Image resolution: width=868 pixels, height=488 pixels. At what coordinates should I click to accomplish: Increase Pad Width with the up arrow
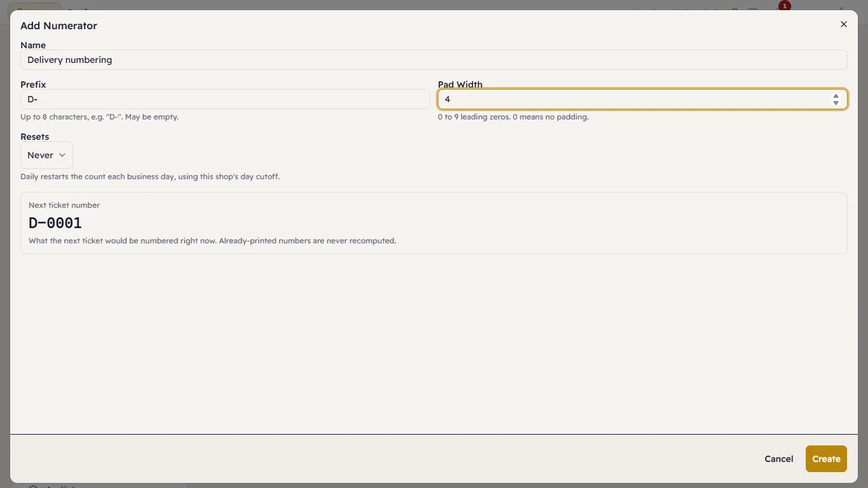pyautogui.click(x=836, y=96)
